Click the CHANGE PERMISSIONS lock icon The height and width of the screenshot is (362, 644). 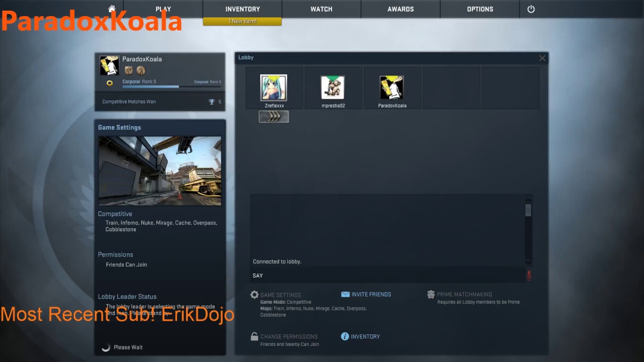click(255, 336)
